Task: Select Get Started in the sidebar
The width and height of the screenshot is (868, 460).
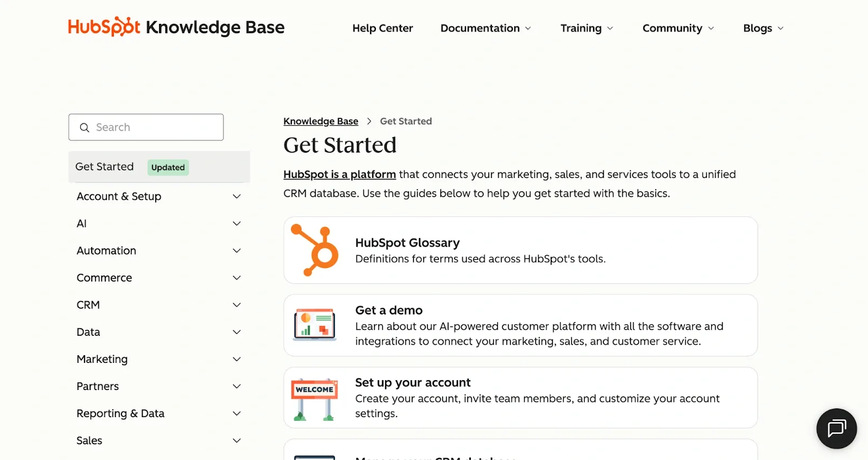Action: (x=105, y=167)
